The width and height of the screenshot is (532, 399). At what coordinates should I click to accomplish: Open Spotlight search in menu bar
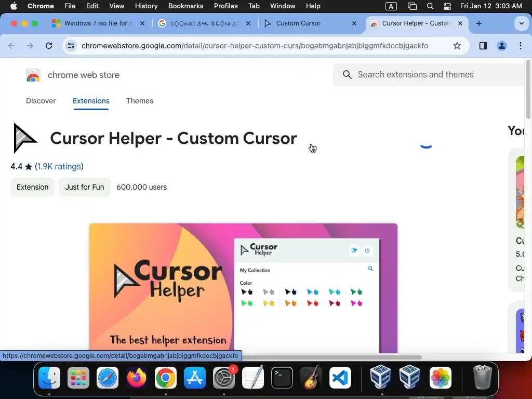pyautogui.click(x=430, y=6)
